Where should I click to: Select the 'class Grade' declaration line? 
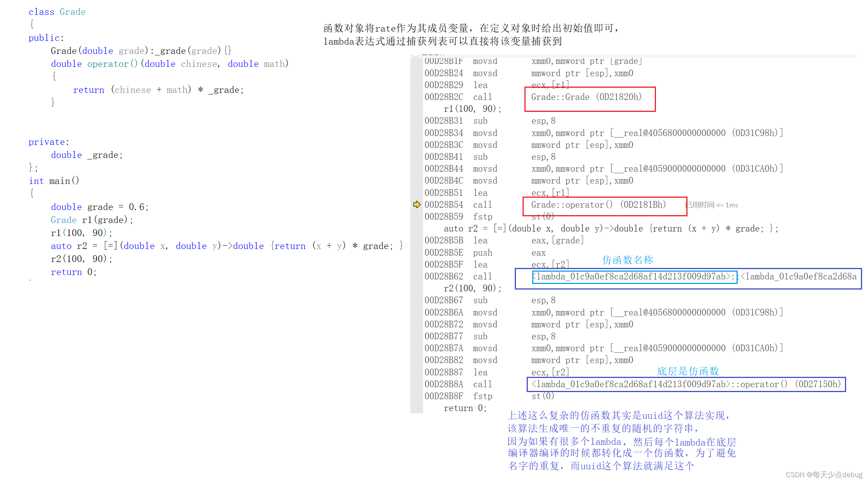(57, 12)
